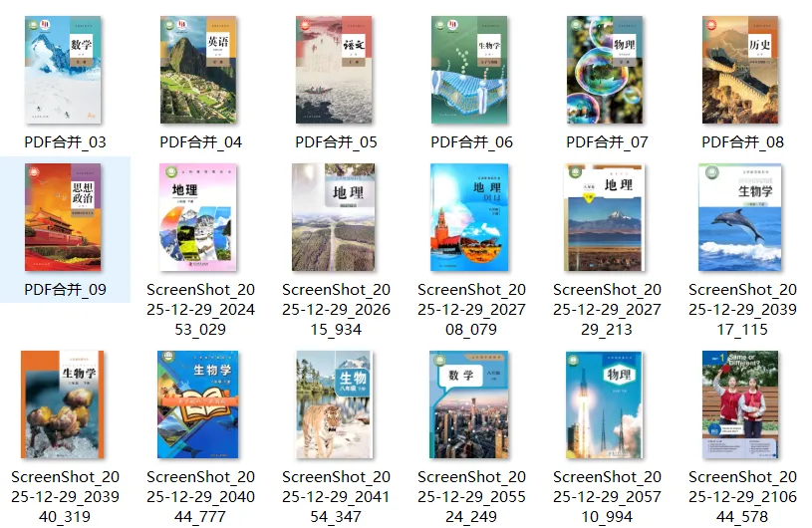Select the rocket launch physics cover
The image size is (812, 528).
[x=605, y=404]
